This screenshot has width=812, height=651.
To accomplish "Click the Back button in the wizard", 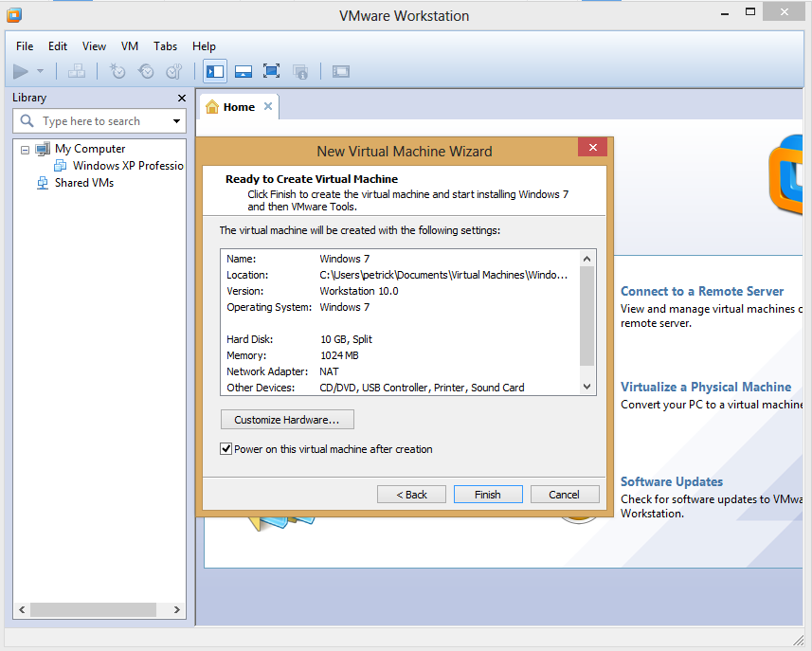I will click(x=412, y=495).
